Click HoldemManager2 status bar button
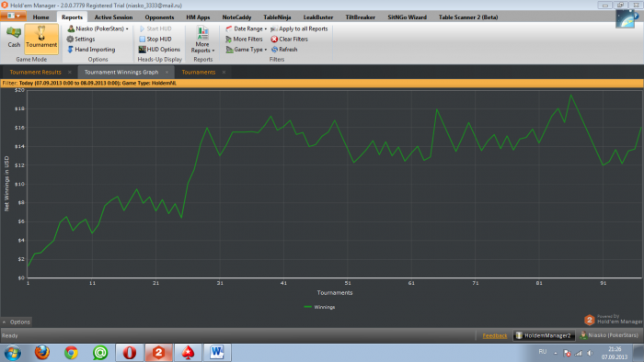Screen dimensions: 644x362 pyautogui.click(x=544, y=335)
